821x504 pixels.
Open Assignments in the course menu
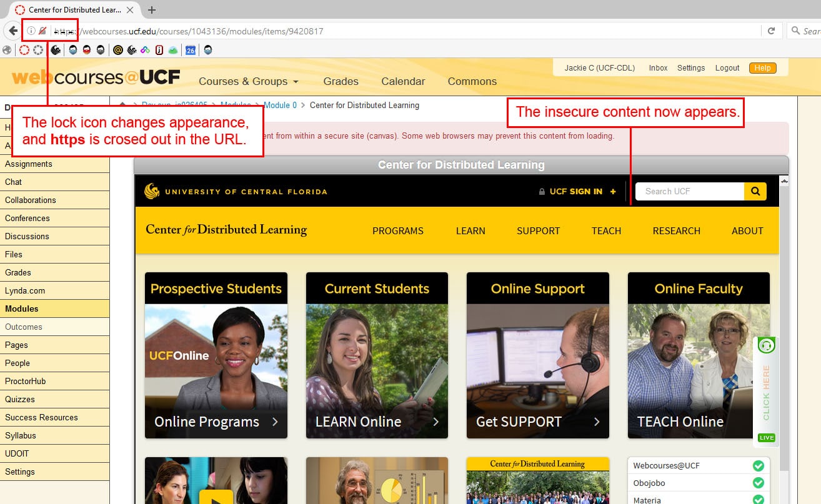54,164
